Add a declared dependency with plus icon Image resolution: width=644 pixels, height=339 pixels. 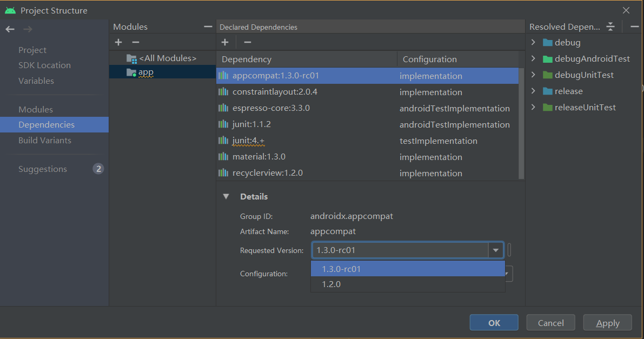point(225,42)
